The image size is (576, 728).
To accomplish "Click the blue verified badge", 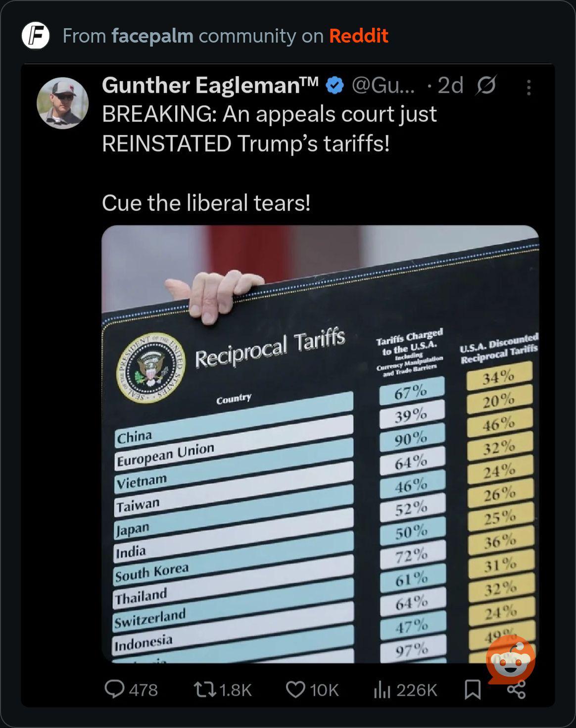I will point(335,86).
